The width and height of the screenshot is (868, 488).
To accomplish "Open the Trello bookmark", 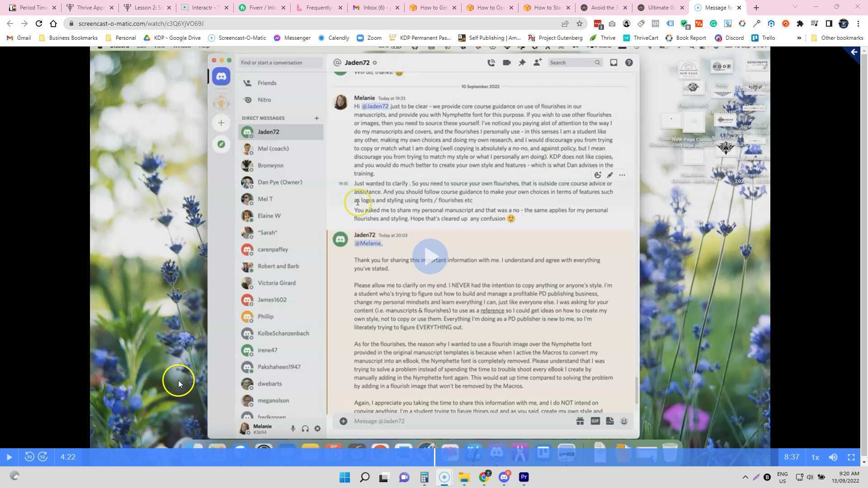I will [763, 38].
